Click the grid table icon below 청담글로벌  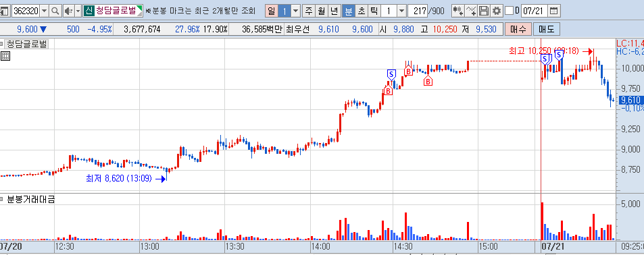5,56
